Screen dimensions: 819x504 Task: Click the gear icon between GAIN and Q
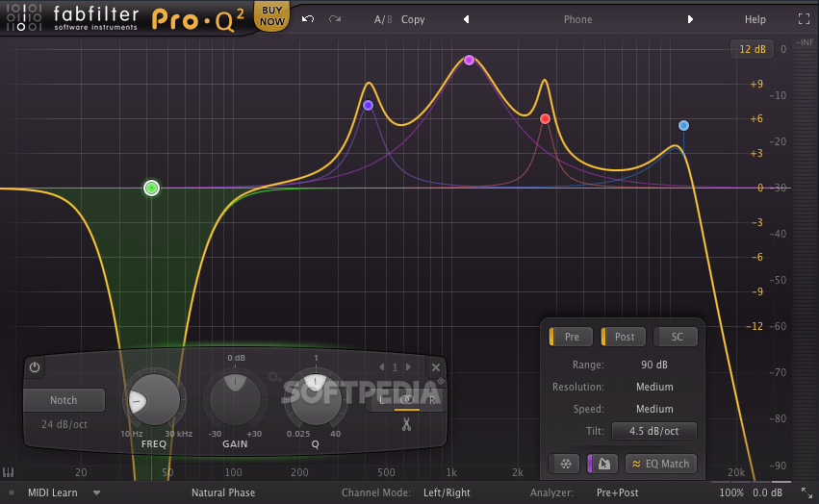273,377
